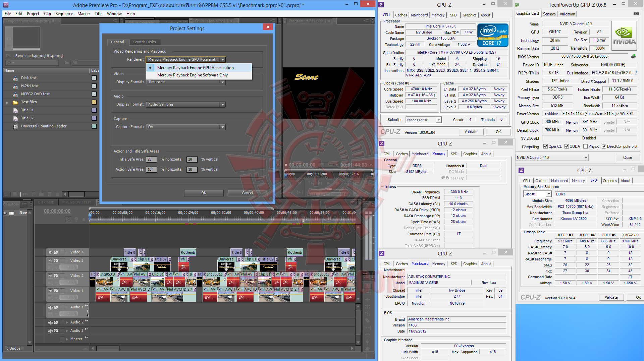This screenshot has width=644, height=361.
Task: Open the Marker menu
Action: point(84,14)
